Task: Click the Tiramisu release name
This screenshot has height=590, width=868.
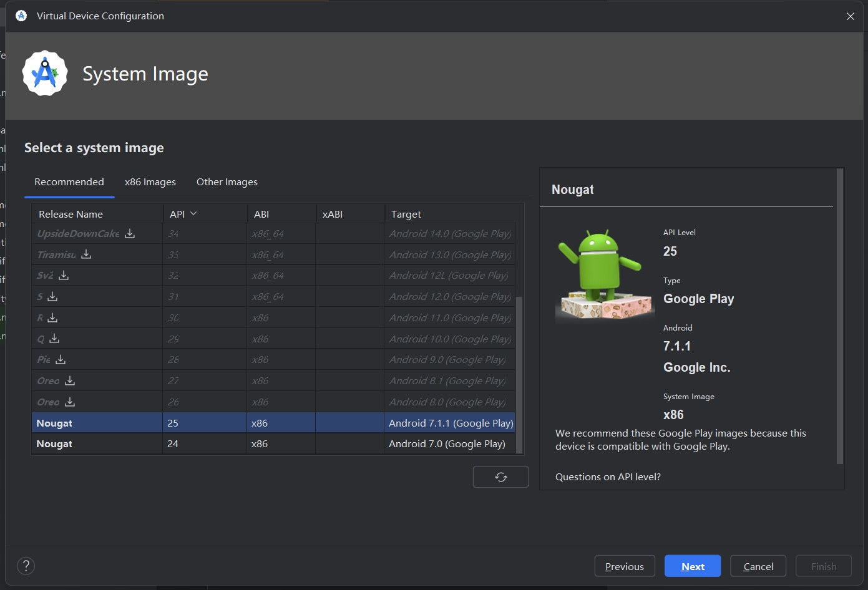Action: (x=56, y=254)
